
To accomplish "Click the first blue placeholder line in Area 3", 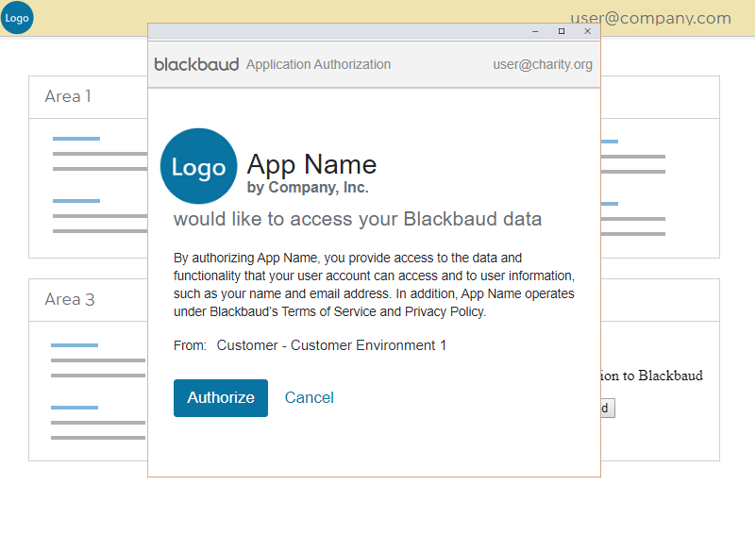I will (x=75, y=345).
